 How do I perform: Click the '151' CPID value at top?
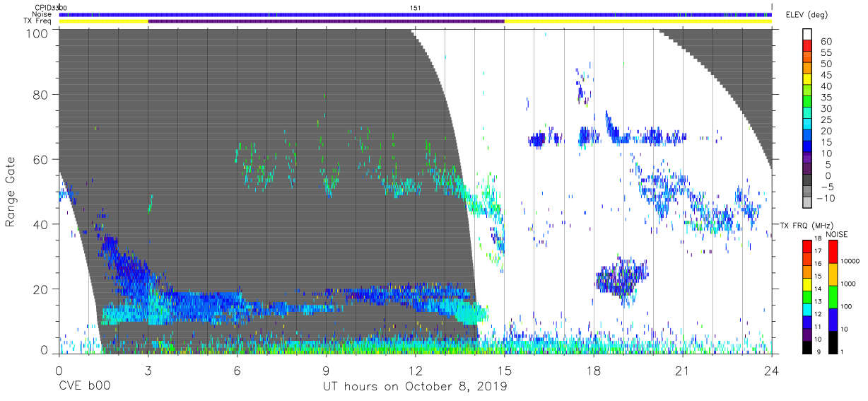pos(415,8)
